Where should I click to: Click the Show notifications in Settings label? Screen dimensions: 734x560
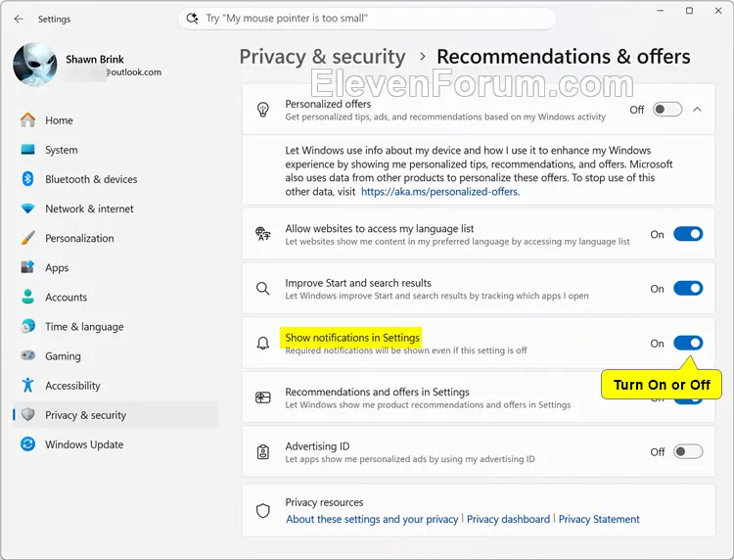tap(352, 338)
